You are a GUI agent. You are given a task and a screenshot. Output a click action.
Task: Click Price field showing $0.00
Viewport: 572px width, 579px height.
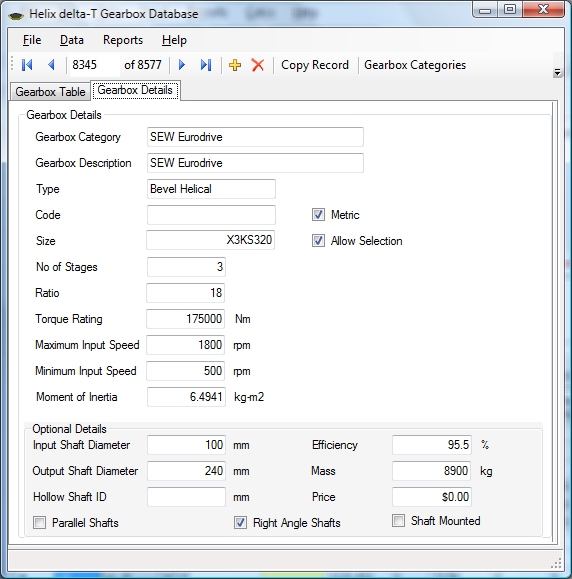coord(432,497)
